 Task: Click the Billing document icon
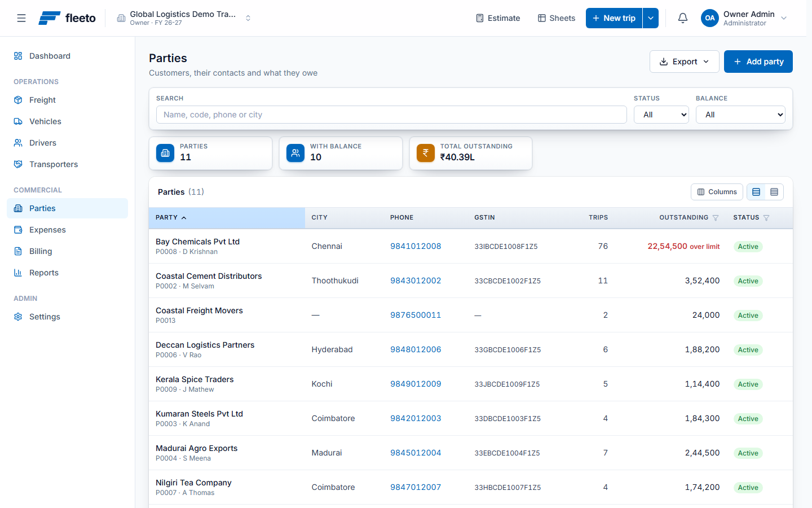click(18, 251)
